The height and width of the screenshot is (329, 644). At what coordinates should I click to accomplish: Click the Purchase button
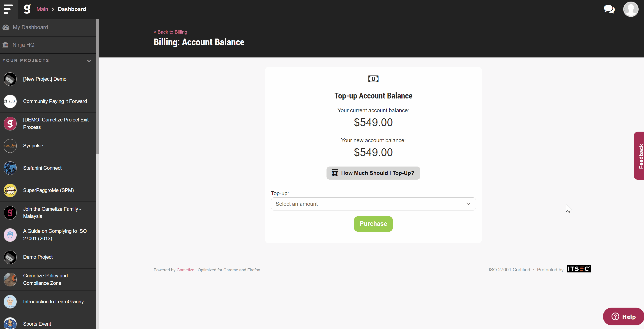click(x=373, y=224)
